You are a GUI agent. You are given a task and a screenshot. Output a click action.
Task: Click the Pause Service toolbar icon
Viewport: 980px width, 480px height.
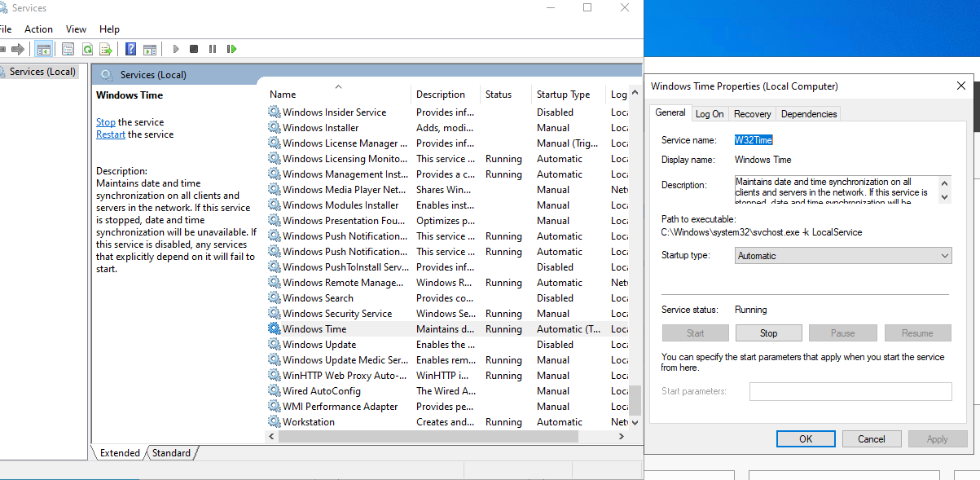tap(213, 49)
